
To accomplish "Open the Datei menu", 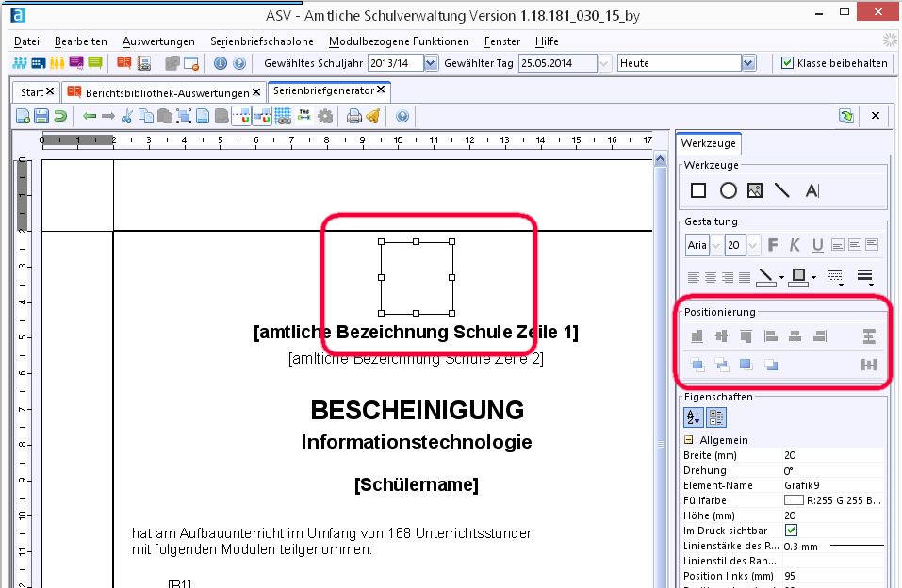I will (x=26, y=41).
